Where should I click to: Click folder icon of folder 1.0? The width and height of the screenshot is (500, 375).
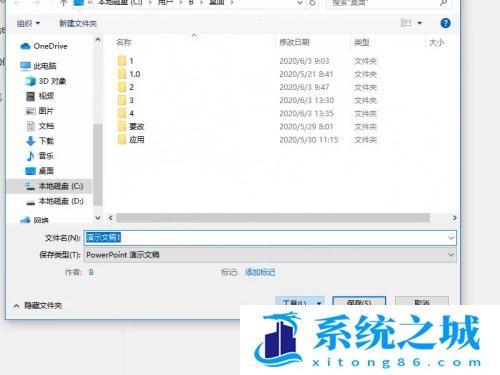(x=122, y=74)
